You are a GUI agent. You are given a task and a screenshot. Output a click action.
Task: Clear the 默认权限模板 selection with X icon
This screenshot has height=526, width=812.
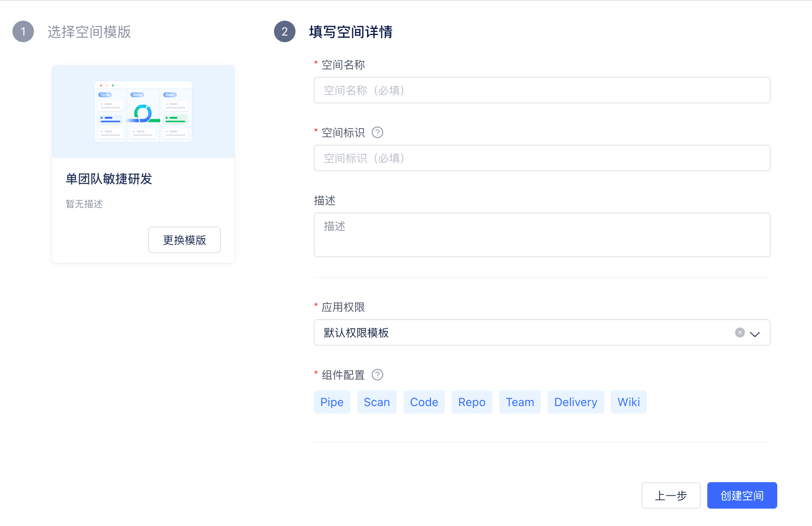pos(740,333)
